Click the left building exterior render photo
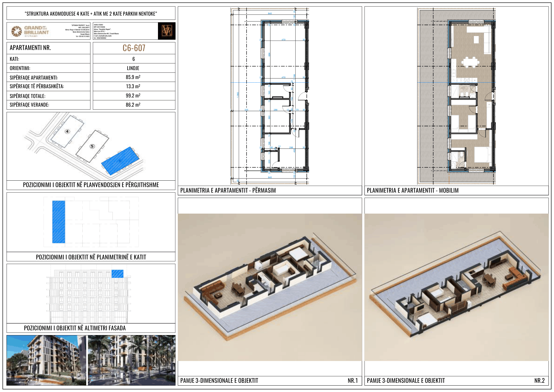The image size is (554, 392). (46, 360)
